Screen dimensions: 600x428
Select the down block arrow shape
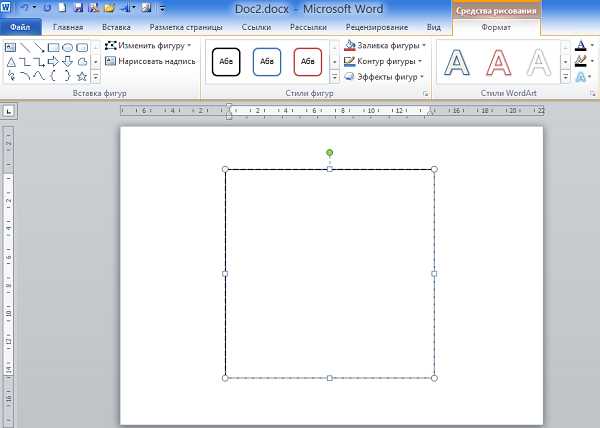coord(68,62)
